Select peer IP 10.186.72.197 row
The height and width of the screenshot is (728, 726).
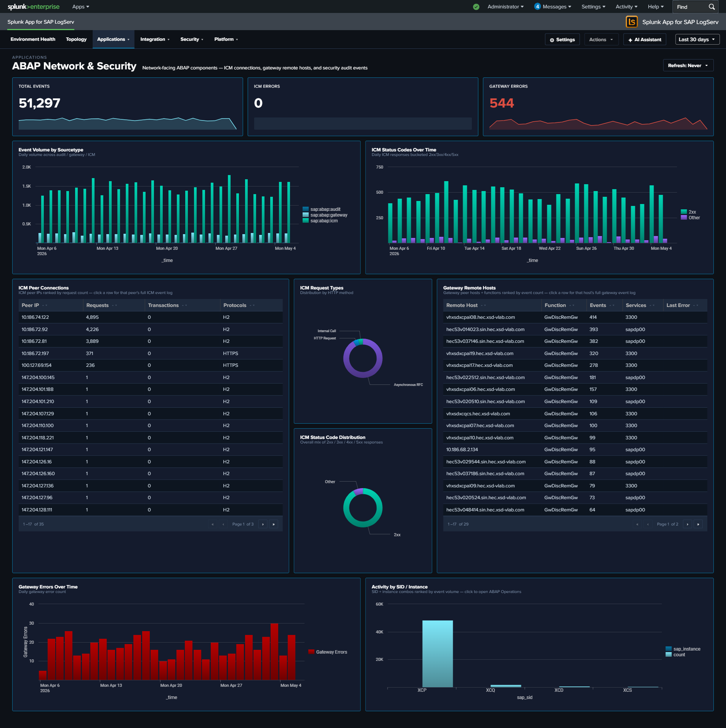pyautogui.click(x=151, y=353)
